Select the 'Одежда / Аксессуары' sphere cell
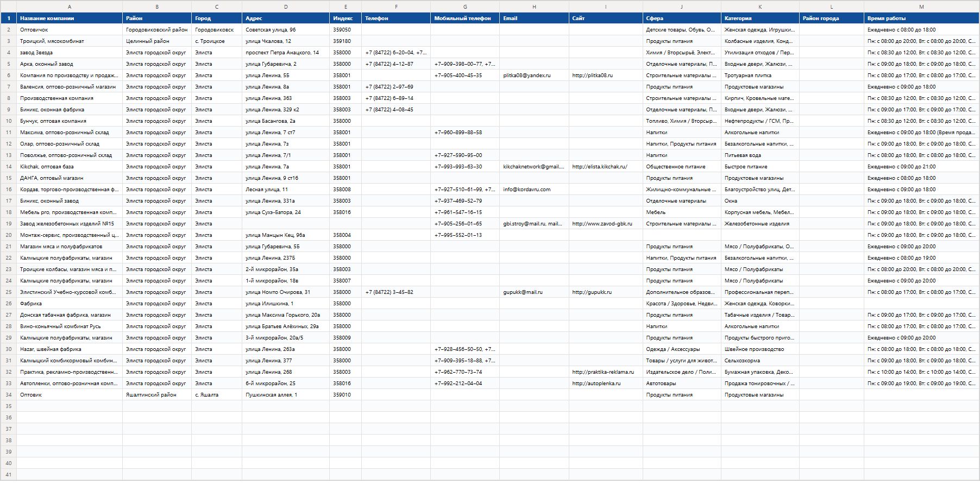Viewport: 980px width, 490px height. [x=682, y=349]
